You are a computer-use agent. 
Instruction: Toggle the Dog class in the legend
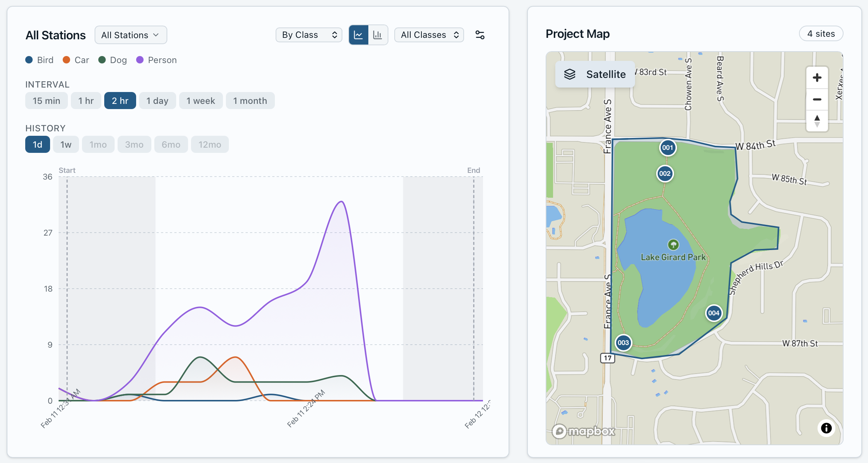coord(112,60)
